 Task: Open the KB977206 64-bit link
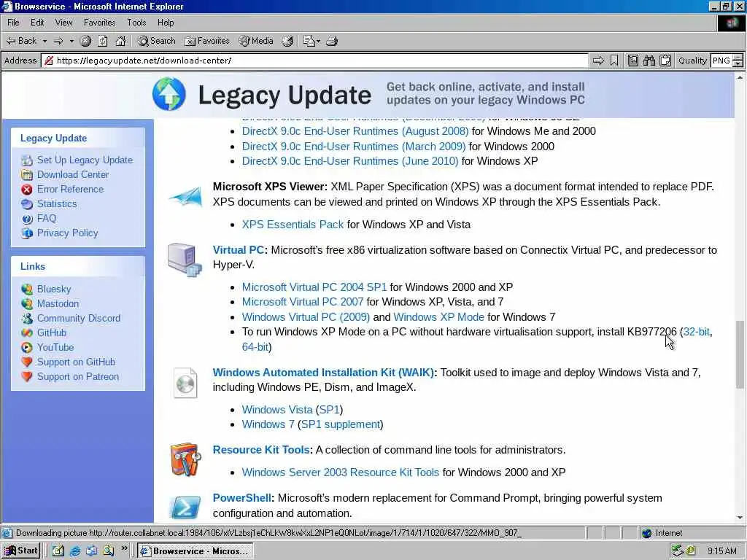tap(255, 347)
